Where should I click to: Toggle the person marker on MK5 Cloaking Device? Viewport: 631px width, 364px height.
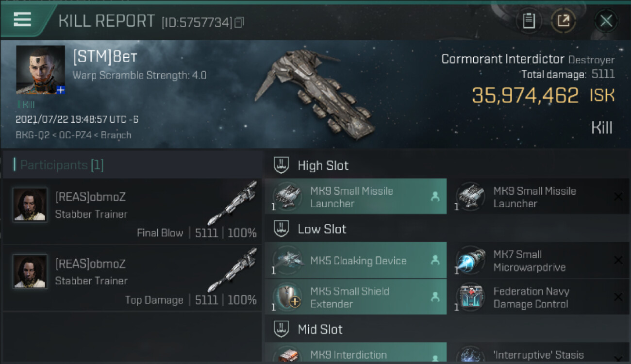(x=435, y=260)
